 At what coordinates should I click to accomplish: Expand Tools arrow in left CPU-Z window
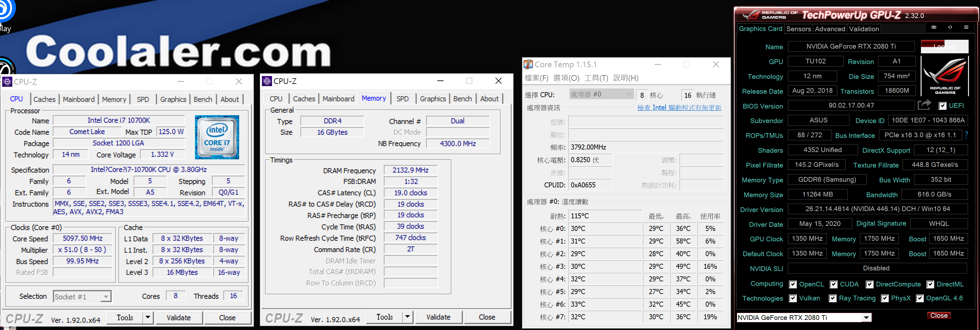[x=148, y=317]
